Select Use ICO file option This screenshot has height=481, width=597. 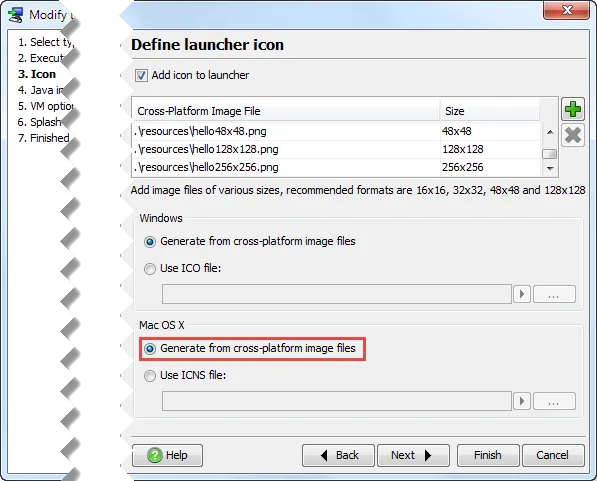[x=150, y=269]
